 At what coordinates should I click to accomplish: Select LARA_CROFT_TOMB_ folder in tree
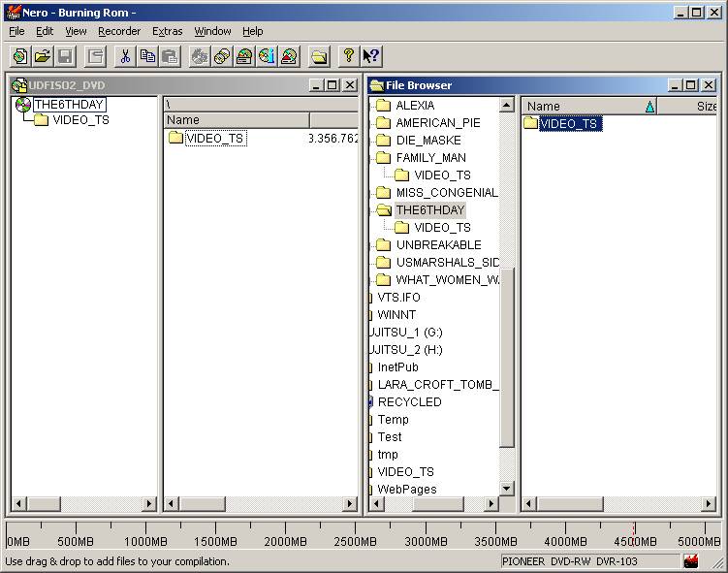point(438,385)
